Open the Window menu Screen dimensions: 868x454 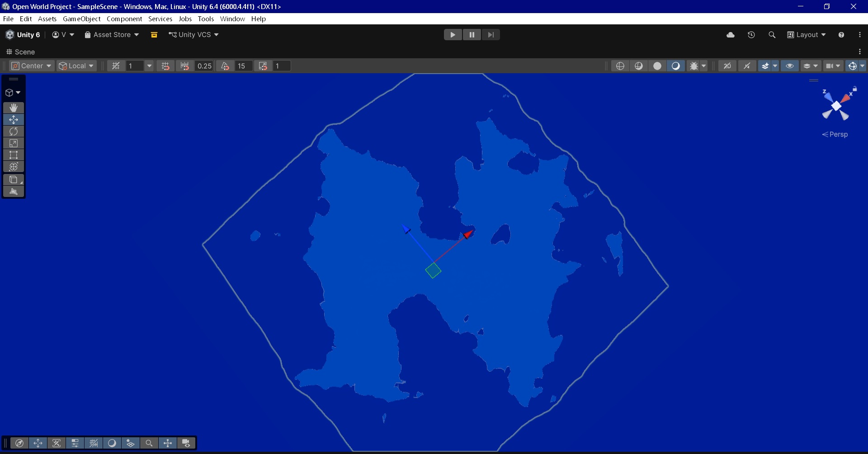[232, 19]
